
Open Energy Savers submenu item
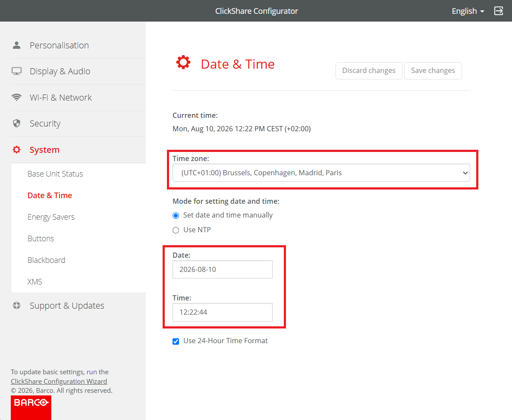[x=51, y=217]
